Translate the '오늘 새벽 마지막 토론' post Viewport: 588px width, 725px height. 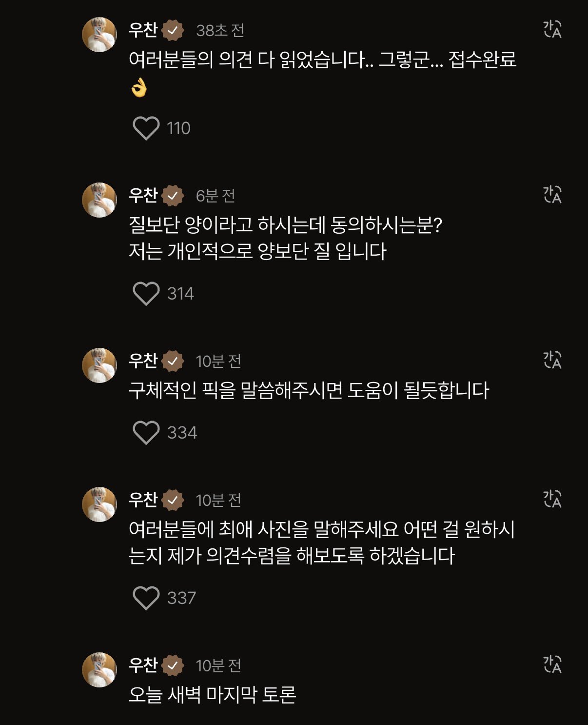click(552, 665)
